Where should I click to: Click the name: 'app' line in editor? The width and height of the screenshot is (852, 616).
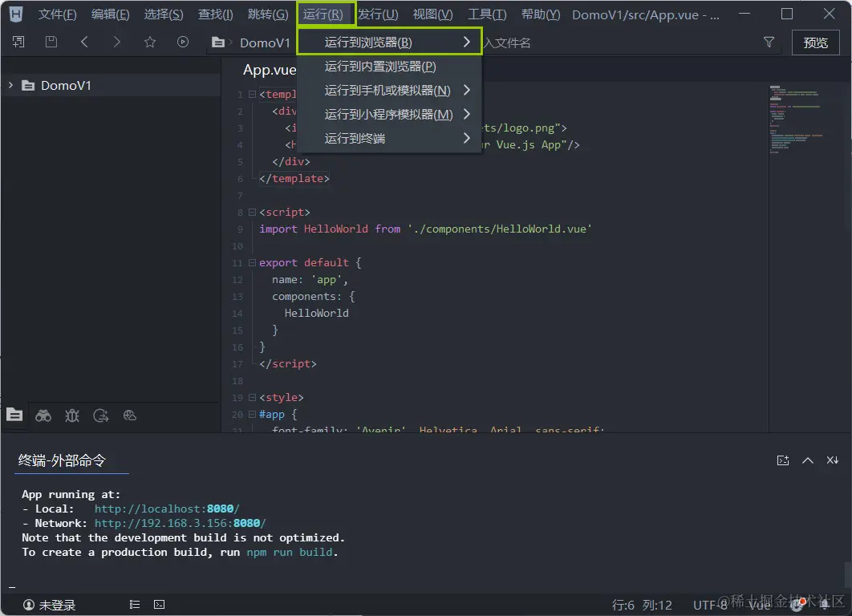point(310,279)
